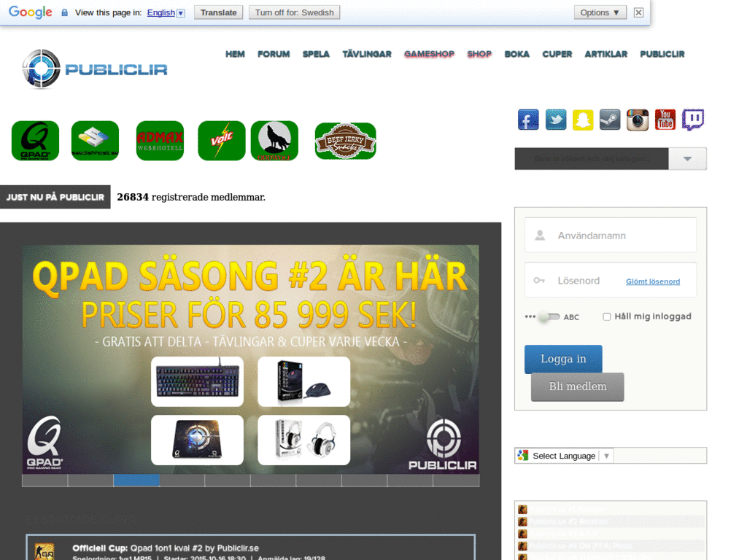Click the keyboard product thumbnail
The width and height of the screenshot is (747, 560).
[197, 381]
